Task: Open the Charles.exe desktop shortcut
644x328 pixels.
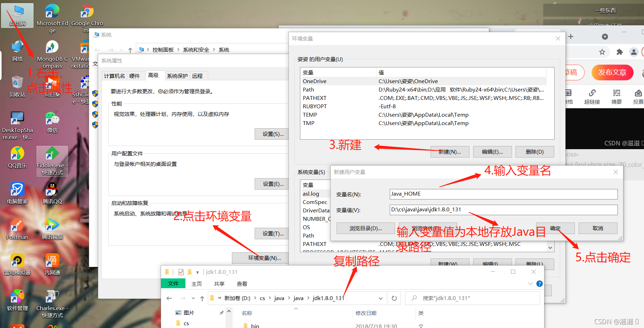Action: coord(52,303)
